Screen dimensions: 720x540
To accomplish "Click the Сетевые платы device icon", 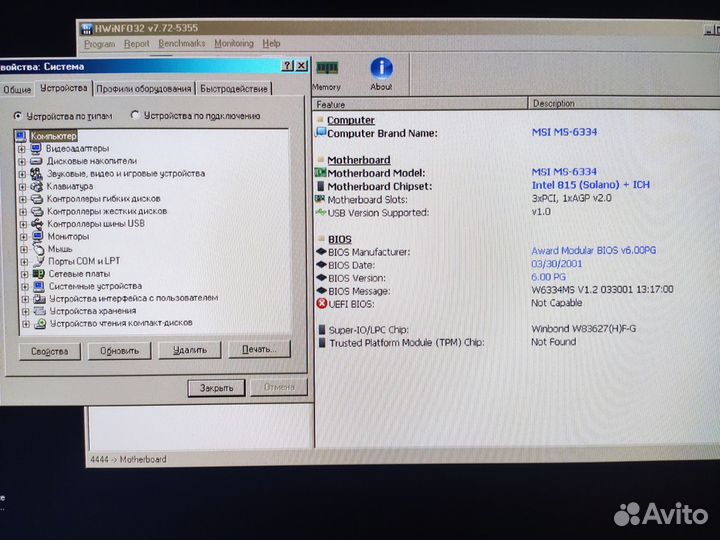I will 39,274.
